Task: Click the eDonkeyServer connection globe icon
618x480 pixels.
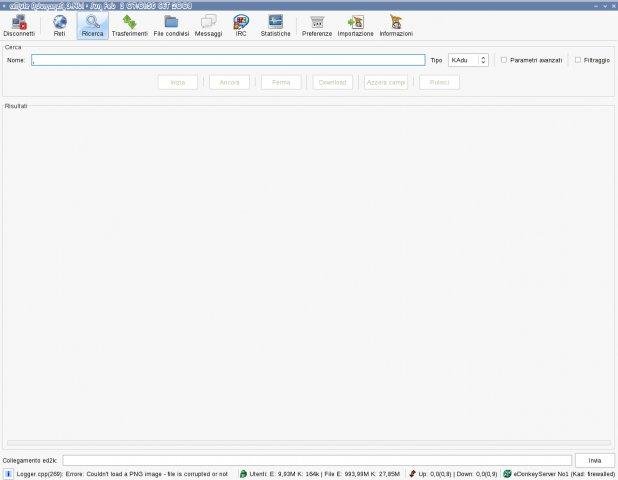Action: click(507, 474)
